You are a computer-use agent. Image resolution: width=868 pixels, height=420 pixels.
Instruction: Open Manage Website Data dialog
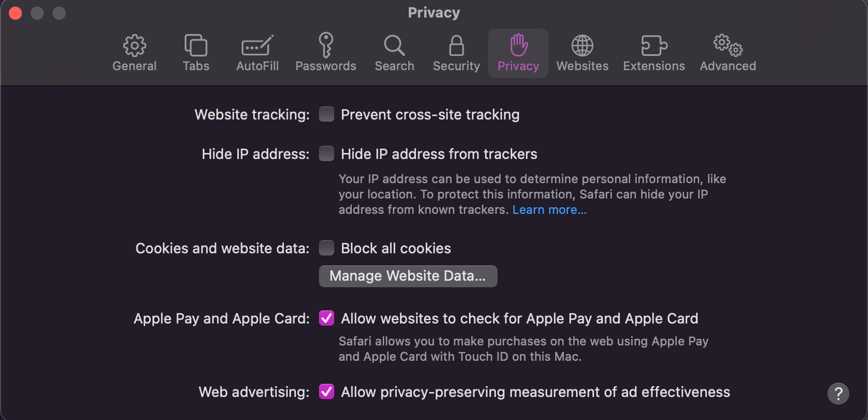(x=408, y=276)
